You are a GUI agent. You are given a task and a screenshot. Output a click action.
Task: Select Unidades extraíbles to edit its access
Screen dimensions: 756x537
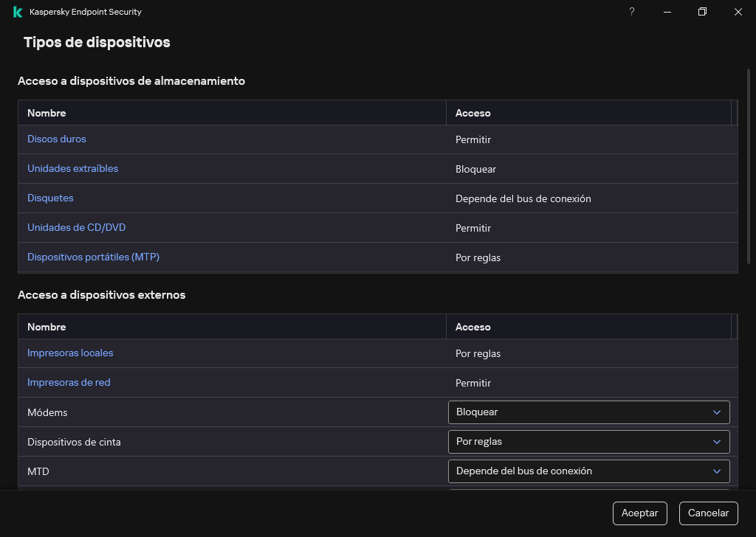point(72,168)
